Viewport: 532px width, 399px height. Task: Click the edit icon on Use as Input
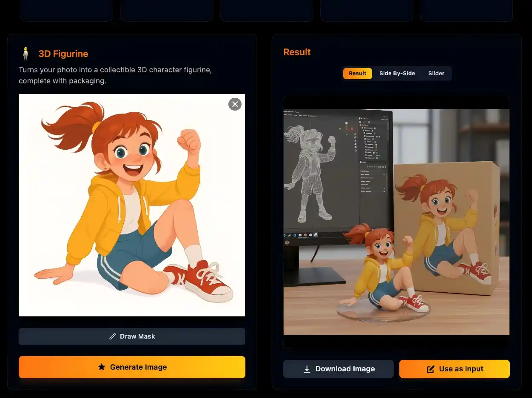(x=430, y=369)
